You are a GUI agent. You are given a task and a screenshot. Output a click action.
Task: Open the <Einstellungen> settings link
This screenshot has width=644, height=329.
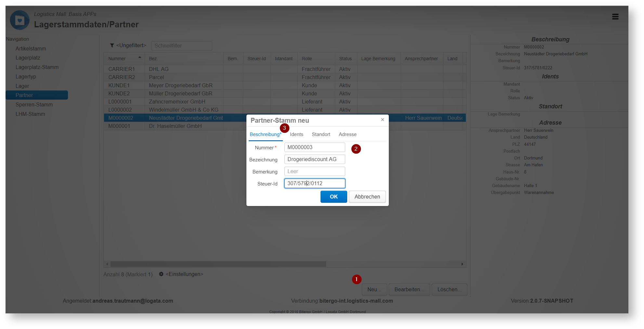184,274
